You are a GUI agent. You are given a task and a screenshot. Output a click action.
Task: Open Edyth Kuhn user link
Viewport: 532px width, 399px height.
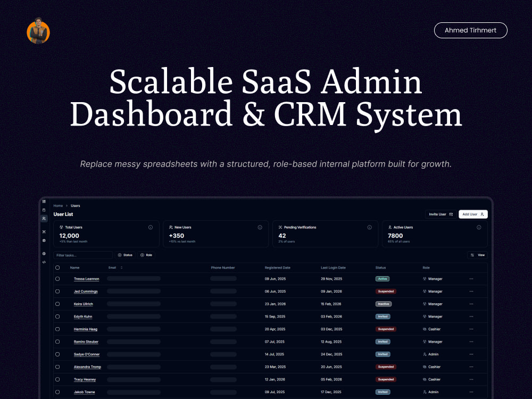[x=83, y=317]
